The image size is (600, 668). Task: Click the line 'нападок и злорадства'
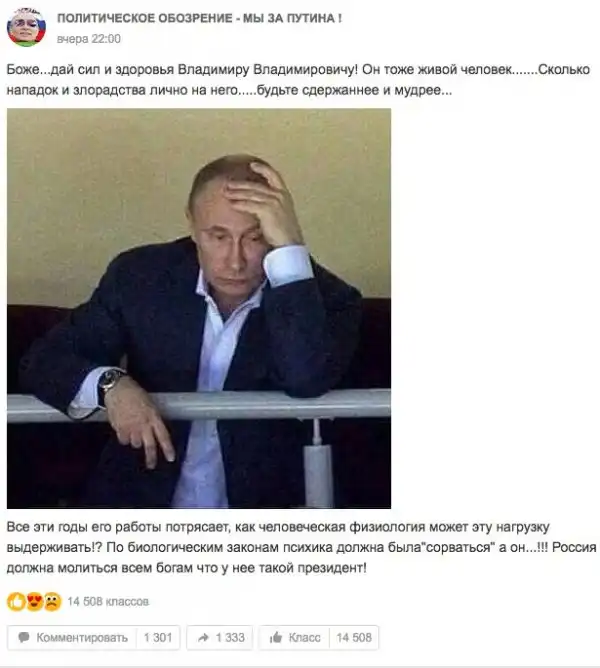click(229, 90)
